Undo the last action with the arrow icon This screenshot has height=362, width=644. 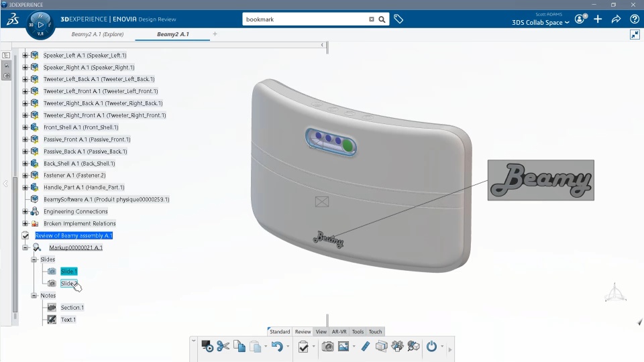coord(277,347)
